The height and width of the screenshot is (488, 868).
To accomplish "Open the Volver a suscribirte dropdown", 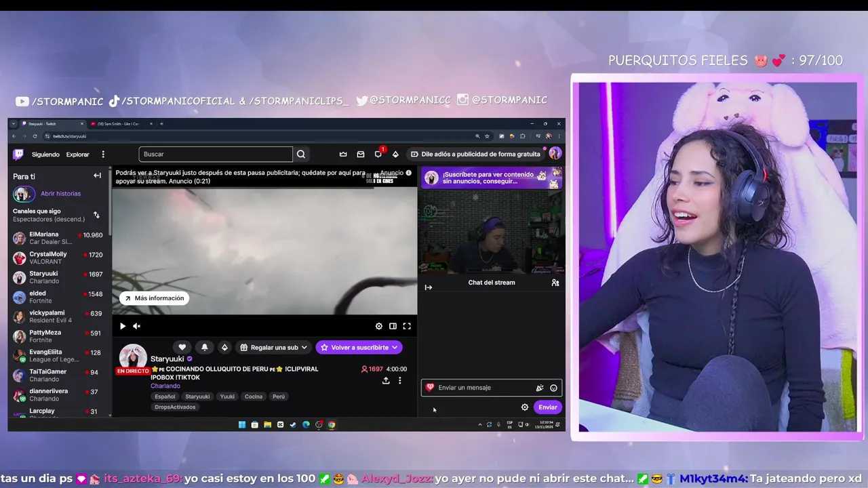I will pyautogui.click(x=359, y=347).
